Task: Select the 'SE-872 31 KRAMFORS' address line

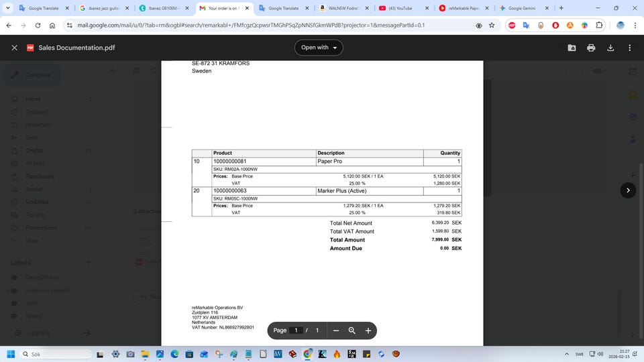Action: [221, 63]
